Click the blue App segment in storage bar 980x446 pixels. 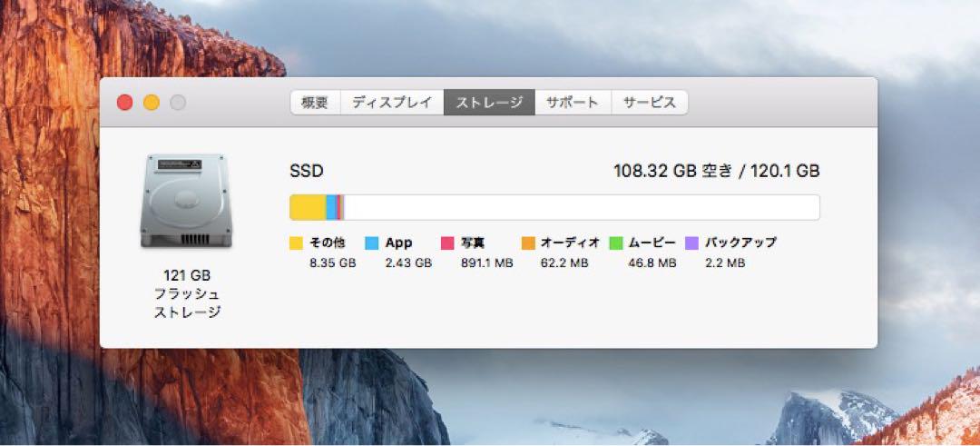[331, 208]
